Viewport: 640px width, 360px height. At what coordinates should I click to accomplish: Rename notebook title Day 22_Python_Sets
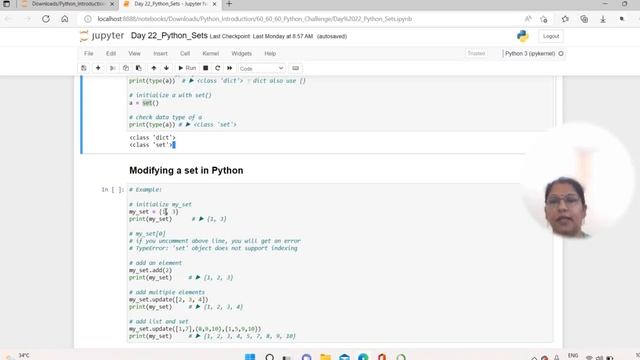pyautogui.click(x=169, y=36)
